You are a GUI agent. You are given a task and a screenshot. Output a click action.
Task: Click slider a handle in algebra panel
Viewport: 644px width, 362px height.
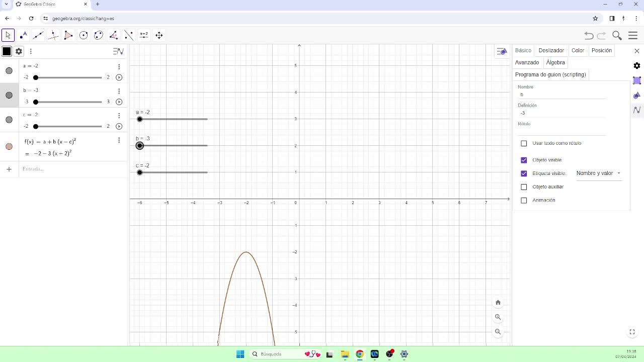pyautogui.click(x=36, y=77)
